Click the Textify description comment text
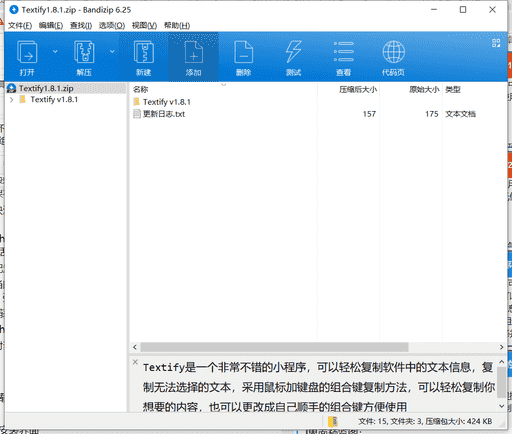Screen dimensions: 512x434 319,387
